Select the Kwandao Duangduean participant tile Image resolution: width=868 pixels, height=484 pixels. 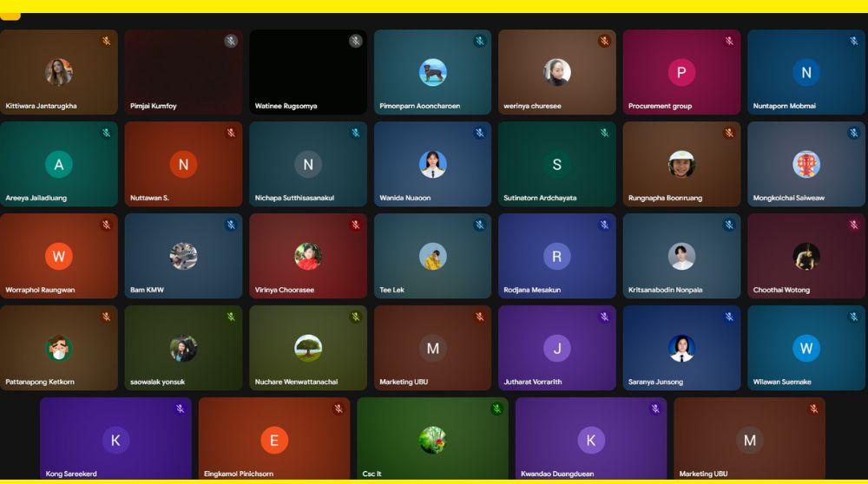[x=590, y=438]
